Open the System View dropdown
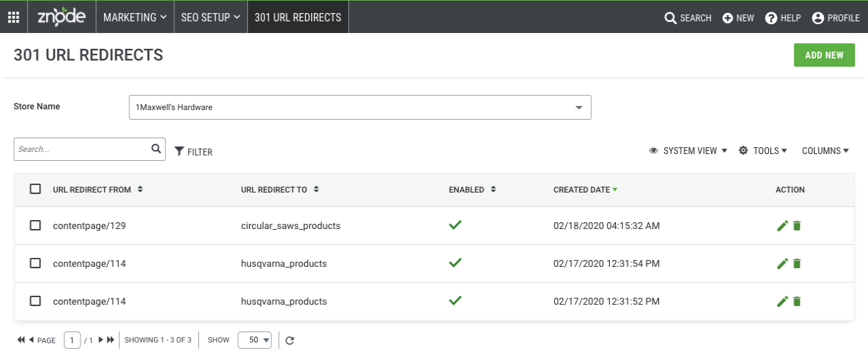This screenshot has width=868, height=359. (688, 151)
